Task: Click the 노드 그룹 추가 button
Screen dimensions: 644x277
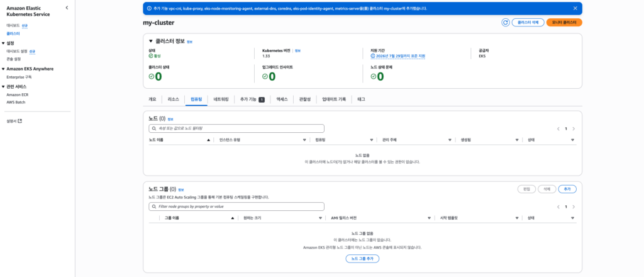Action: [x=362, y=259]
